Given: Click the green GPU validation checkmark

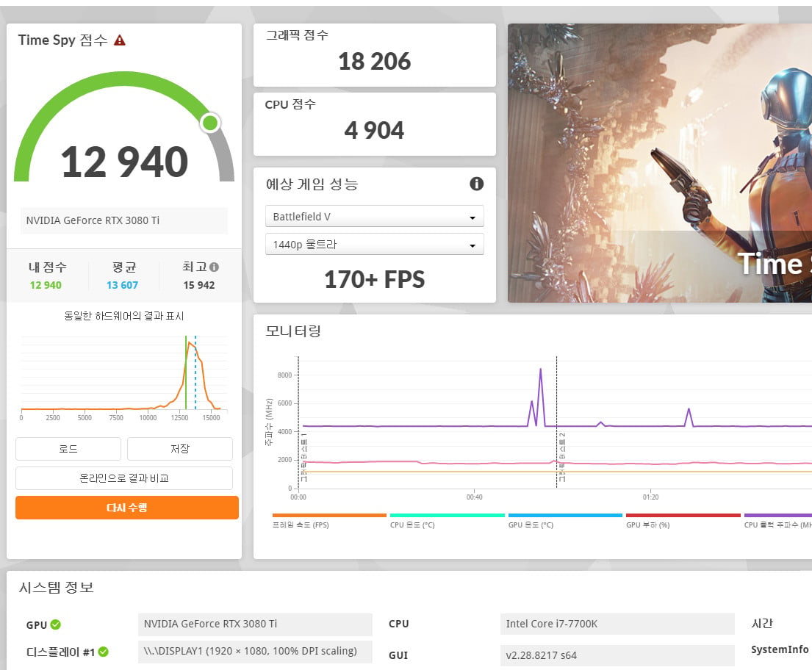Looking at the screenshot, I should [55, 624].
